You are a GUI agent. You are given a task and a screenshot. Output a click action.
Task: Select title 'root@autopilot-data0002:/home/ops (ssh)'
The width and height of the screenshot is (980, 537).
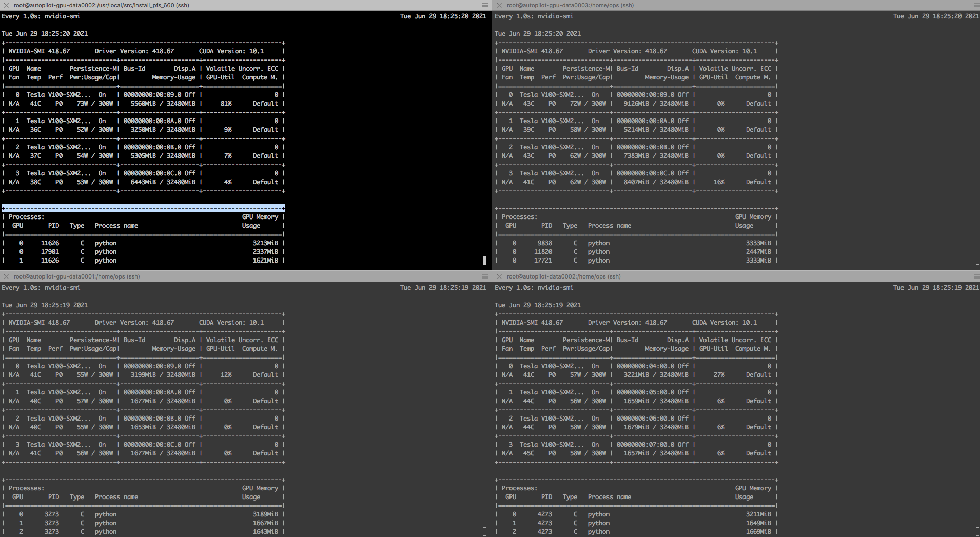pyautogui.click(x=563, y=276)
